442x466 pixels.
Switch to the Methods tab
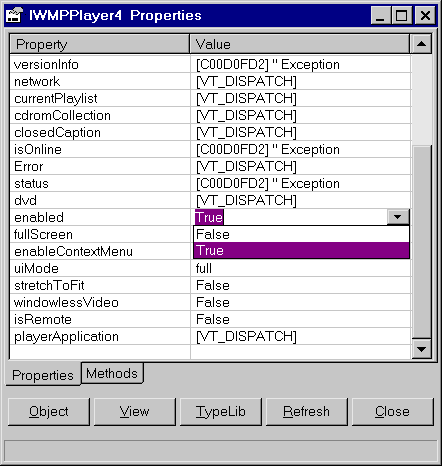pyautogui.click(x=112, y=373)
